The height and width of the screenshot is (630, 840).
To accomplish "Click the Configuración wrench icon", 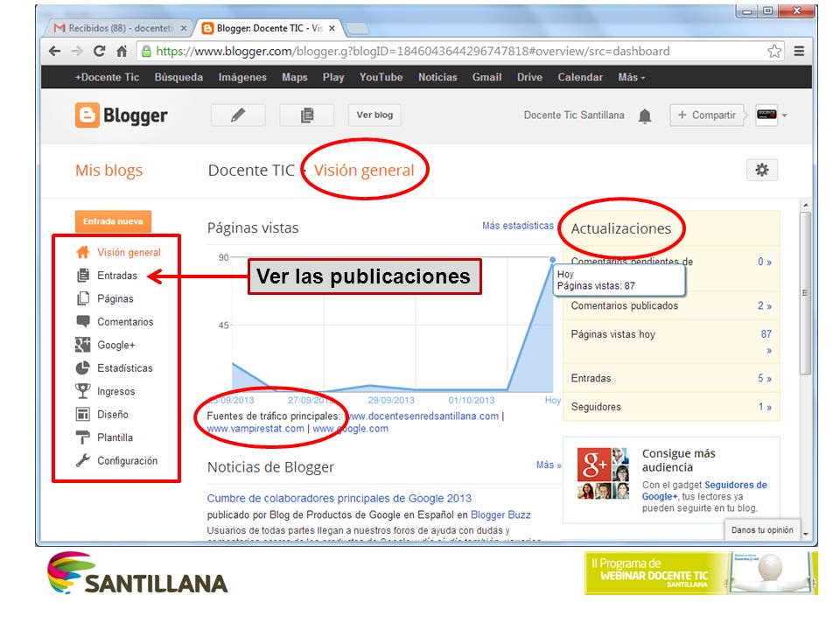I will pos(82,460).
